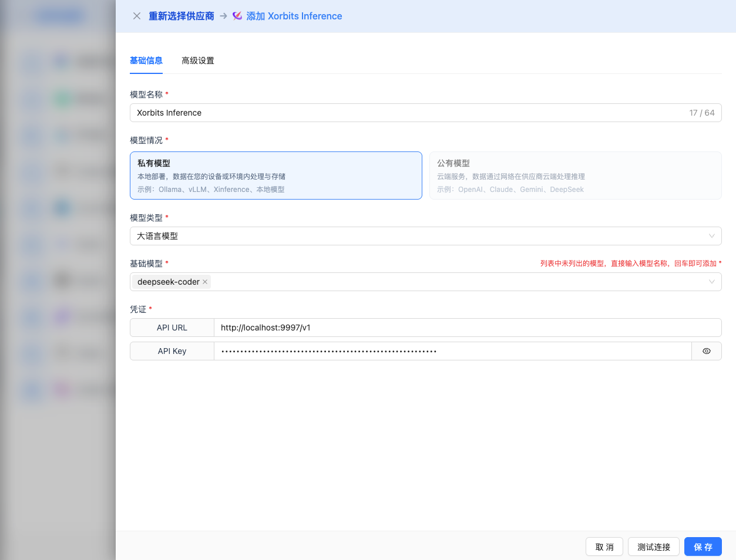Close the add-model drawer with the X icon

tap(137, 16)
